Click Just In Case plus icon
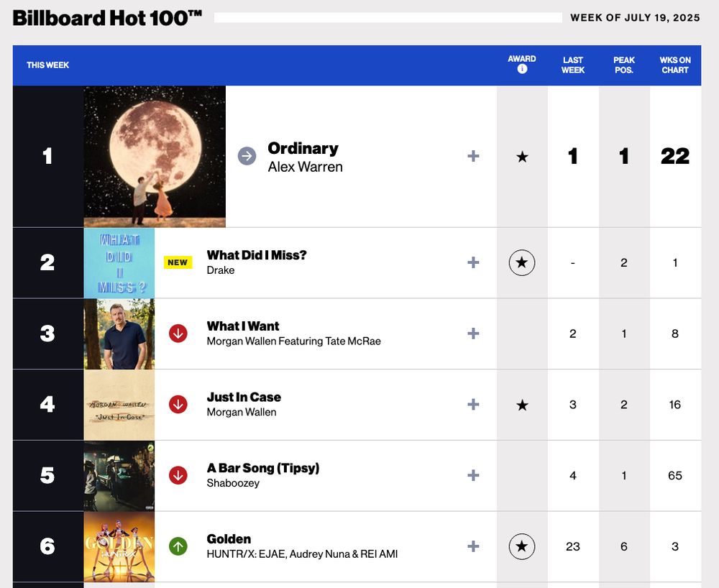 (x=473, y=405)
